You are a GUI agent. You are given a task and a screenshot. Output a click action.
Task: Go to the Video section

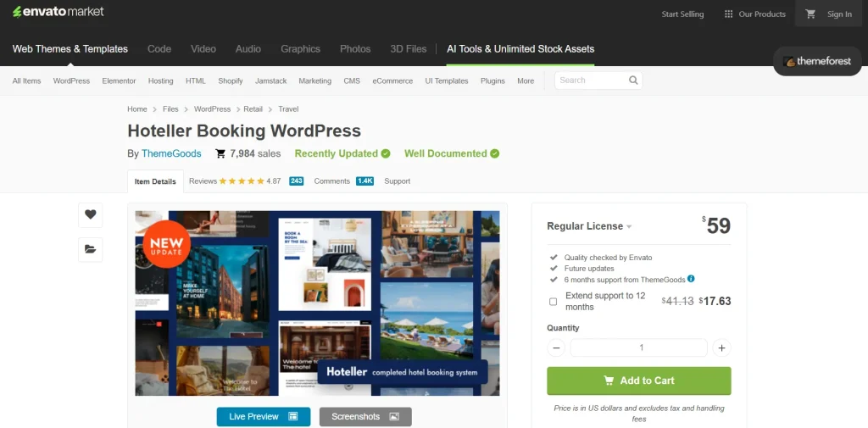[203, 48]
